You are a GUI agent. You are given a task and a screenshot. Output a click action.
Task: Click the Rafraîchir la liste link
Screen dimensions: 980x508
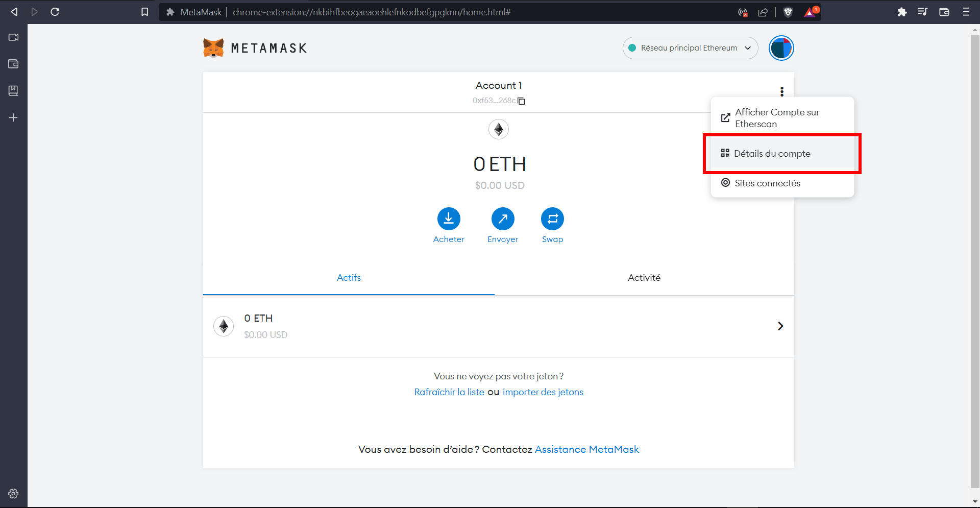point(449,392)
